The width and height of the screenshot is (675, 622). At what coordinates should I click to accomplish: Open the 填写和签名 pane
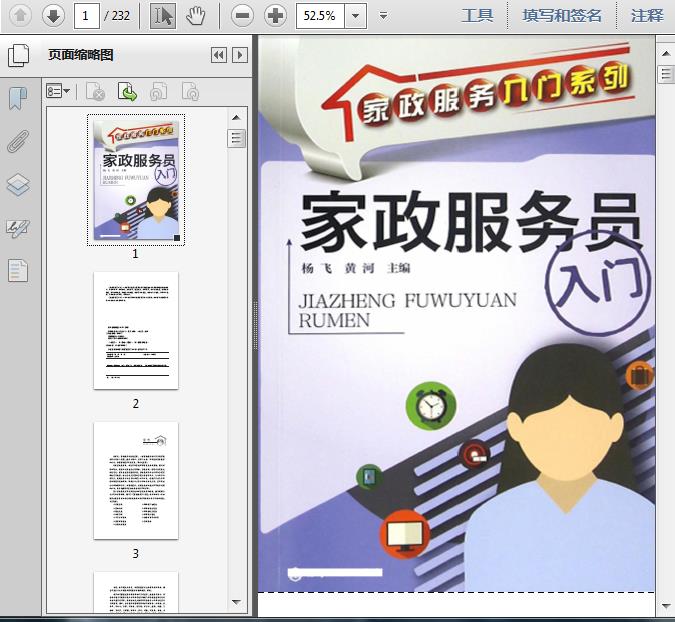click(562, 15)
